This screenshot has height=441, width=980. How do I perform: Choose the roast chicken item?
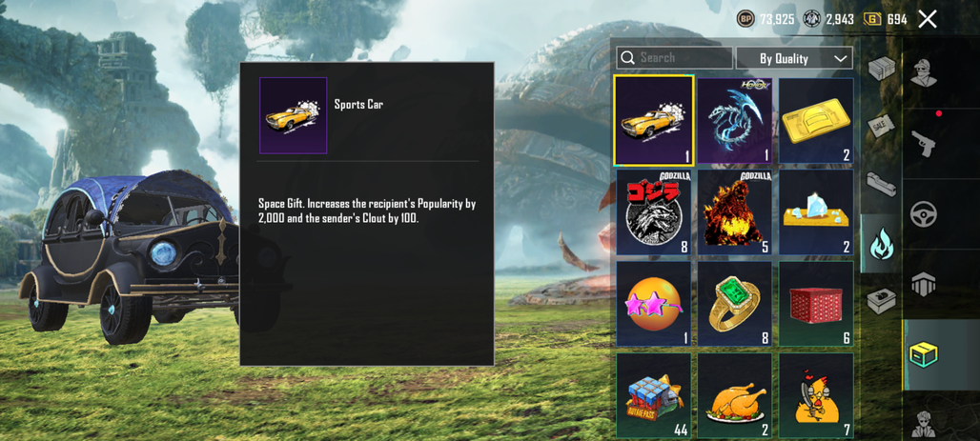click(735, 395)
